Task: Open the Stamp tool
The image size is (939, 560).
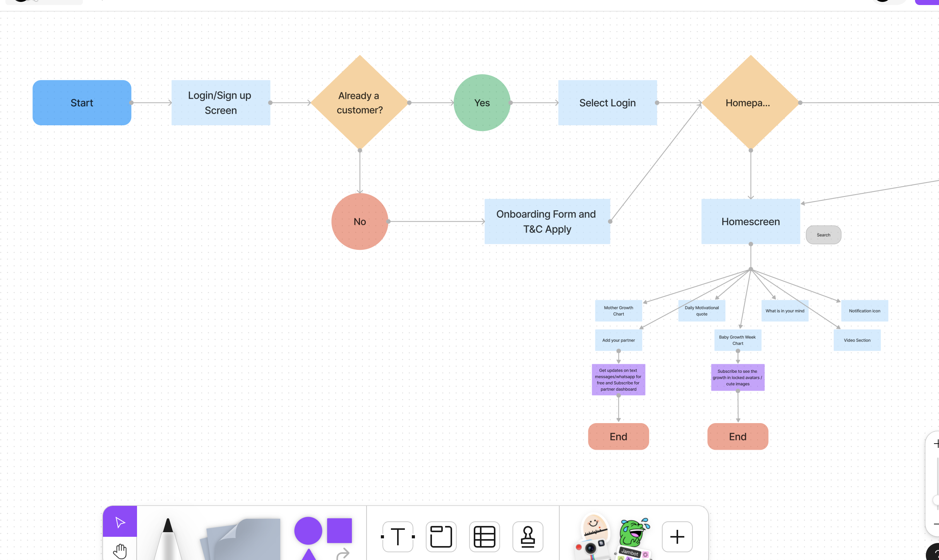Action: coord(528,537)
